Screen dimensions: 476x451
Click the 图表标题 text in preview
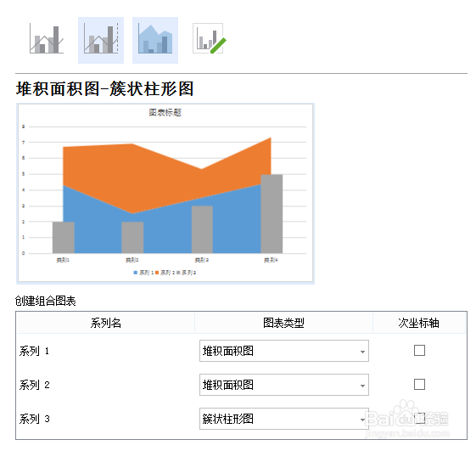[x=165, y=113]
